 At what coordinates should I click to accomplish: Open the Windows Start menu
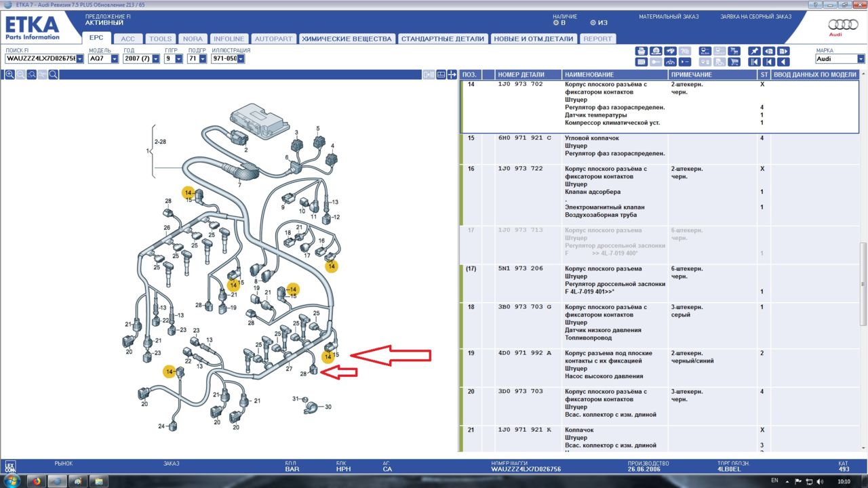[12, 481]
